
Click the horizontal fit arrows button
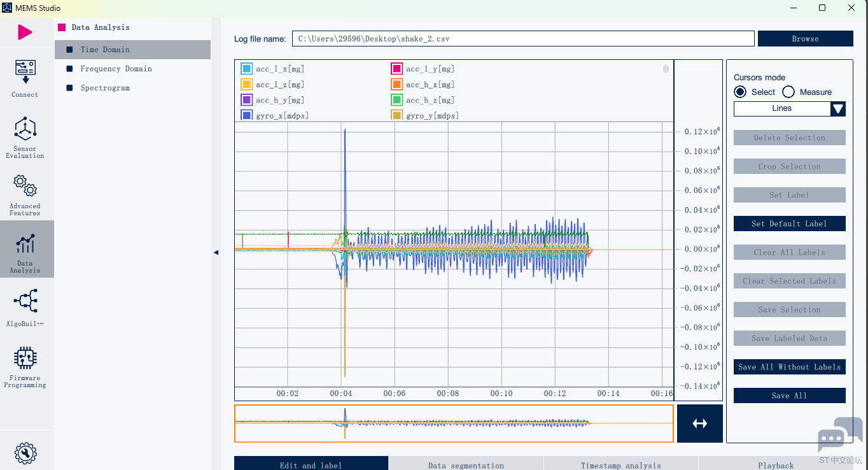click(x=699, y=424)
